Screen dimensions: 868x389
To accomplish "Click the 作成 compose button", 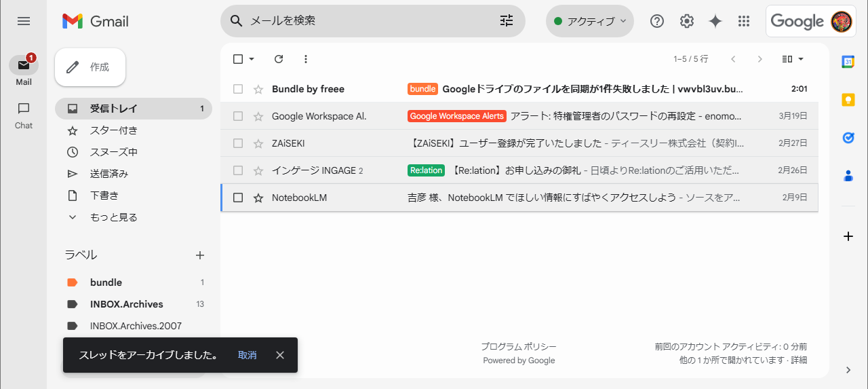I will tap(90, 67).
